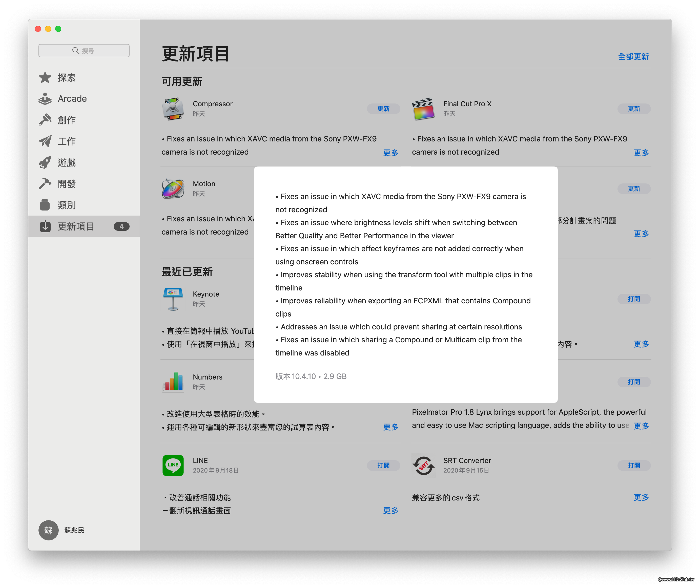Expand SRT Converter notes with 更多
700x588 pixels.
(x=641, y=497)
